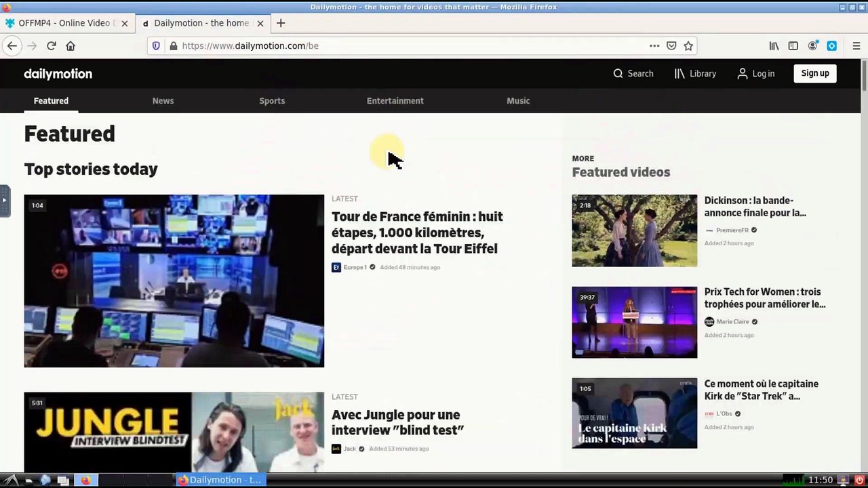Image resolution: width=868 pixels, height=488 pixels.
Task: Click the blue extension icon in toolbar
Action: click(831, 45)
